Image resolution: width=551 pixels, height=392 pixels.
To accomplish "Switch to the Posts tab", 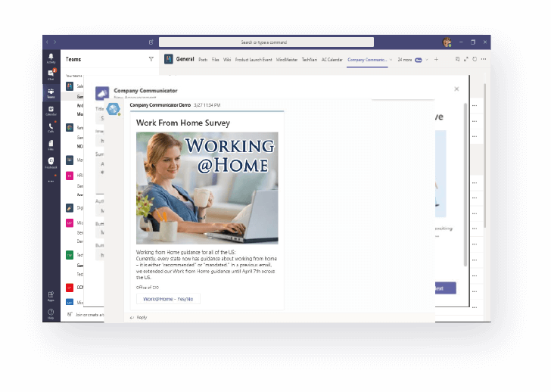I will click(x=203, y=60).
